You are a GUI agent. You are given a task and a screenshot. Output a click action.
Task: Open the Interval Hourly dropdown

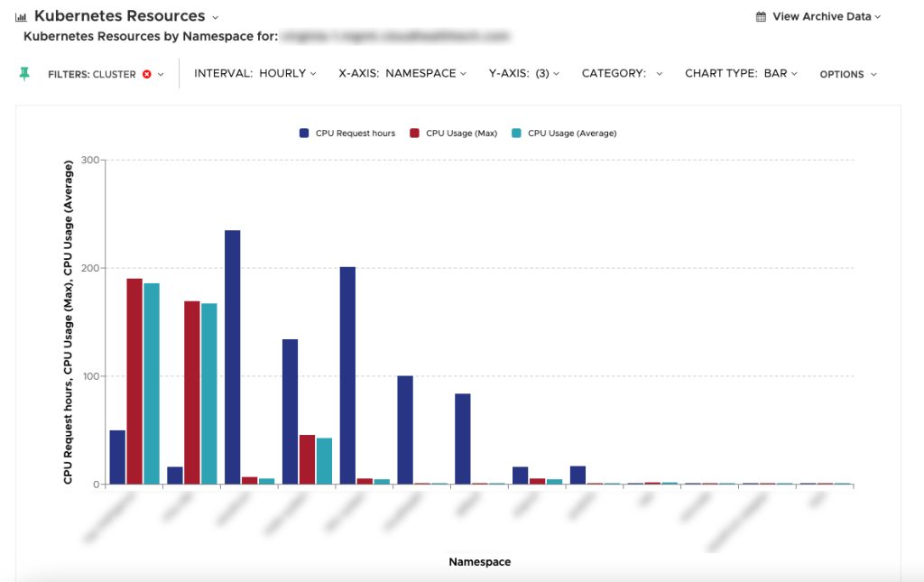click(x=255, y=74)
